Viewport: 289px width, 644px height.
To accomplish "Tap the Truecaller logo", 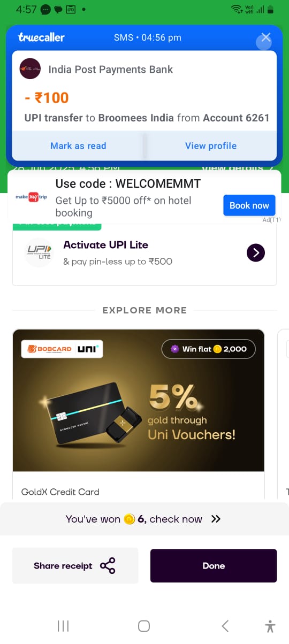I will point(41,37).
